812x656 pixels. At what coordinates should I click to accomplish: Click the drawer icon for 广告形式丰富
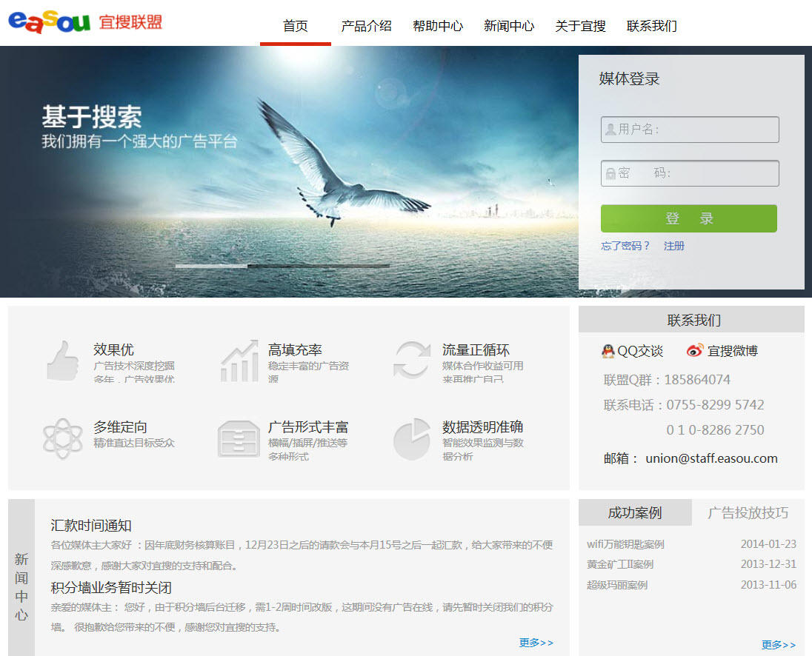tap(237, 439)
